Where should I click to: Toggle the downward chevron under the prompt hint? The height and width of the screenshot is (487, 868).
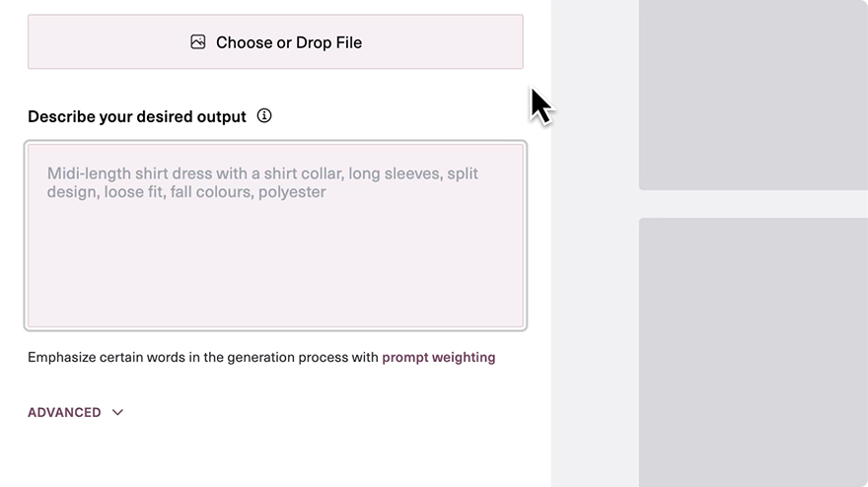coord(117,412)
